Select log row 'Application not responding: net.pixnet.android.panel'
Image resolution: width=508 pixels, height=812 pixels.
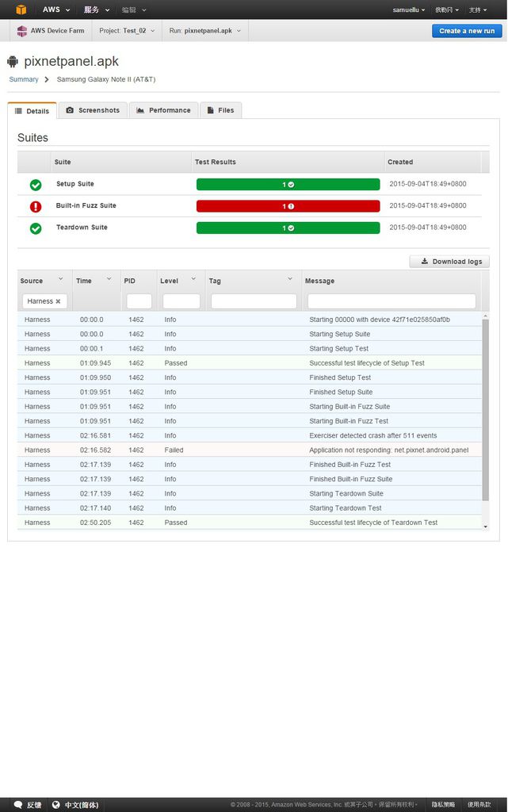point(250,450)
